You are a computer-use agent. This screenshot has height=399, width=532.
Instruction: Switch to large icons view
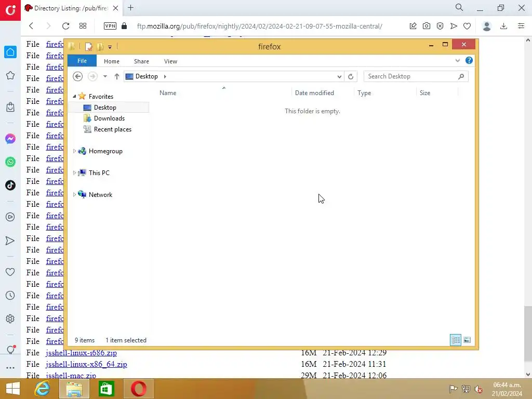[467, 340]
